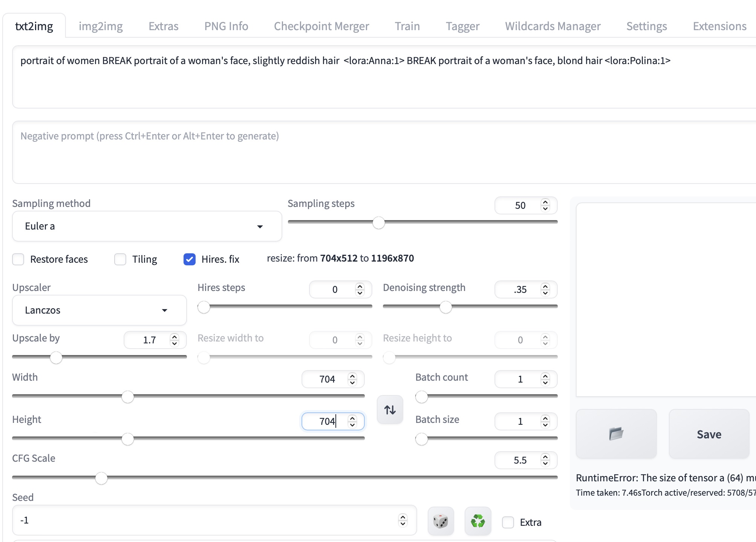Click the Save button
756x542 pixels.
pos(709,434)
